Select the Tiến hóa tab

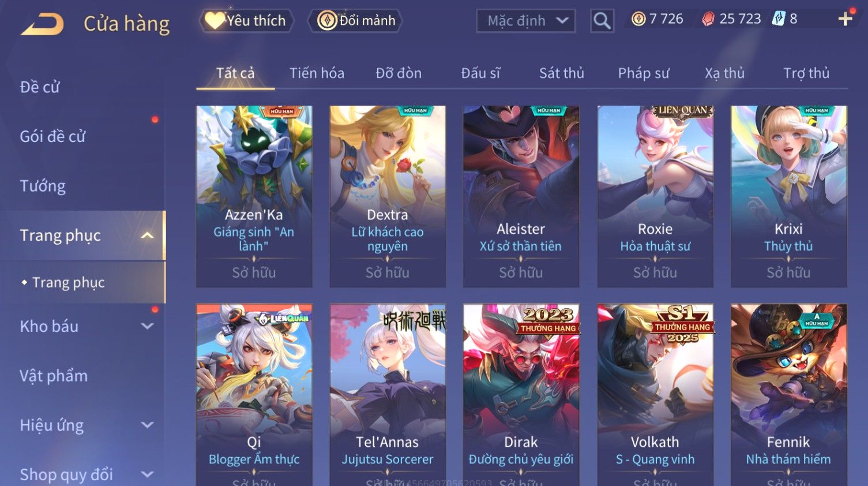click(x=317, y=73)
